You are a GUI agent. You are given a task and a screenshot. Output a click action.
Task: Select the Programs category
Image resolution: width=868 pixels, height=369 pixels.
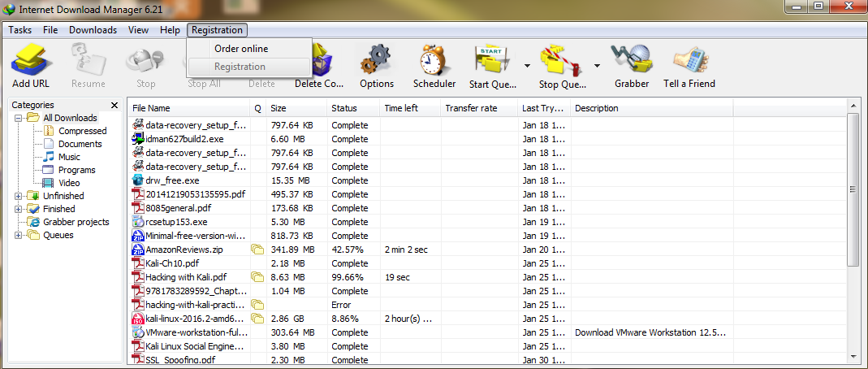[76, 170]
